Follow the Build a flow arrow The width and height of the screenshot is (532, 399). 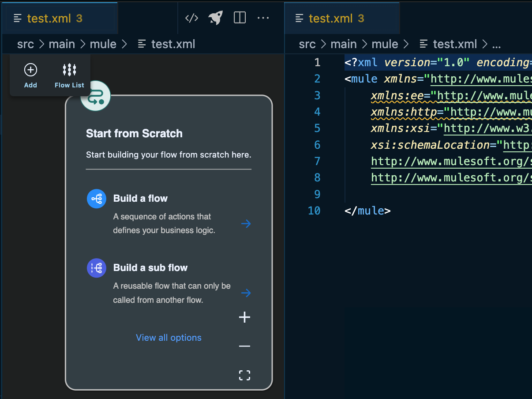coord(246,224)
